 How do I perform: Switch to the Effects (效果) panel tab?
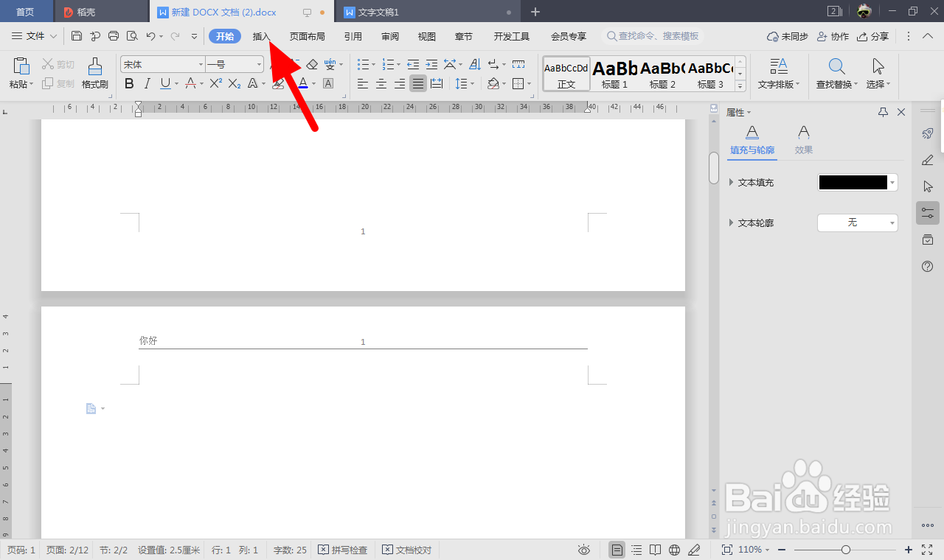click(804, 141)
